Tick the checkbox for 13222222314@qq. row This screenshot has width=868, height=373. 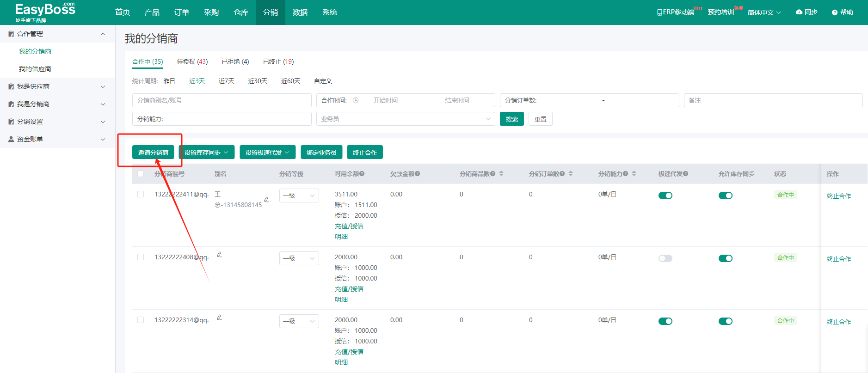(141, 320)
